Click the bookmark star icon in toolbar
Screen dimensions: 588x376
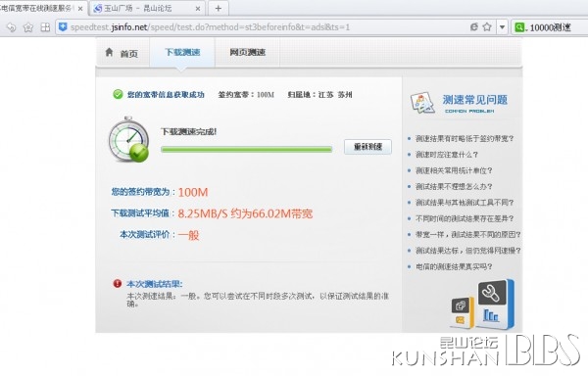(28, 27)
